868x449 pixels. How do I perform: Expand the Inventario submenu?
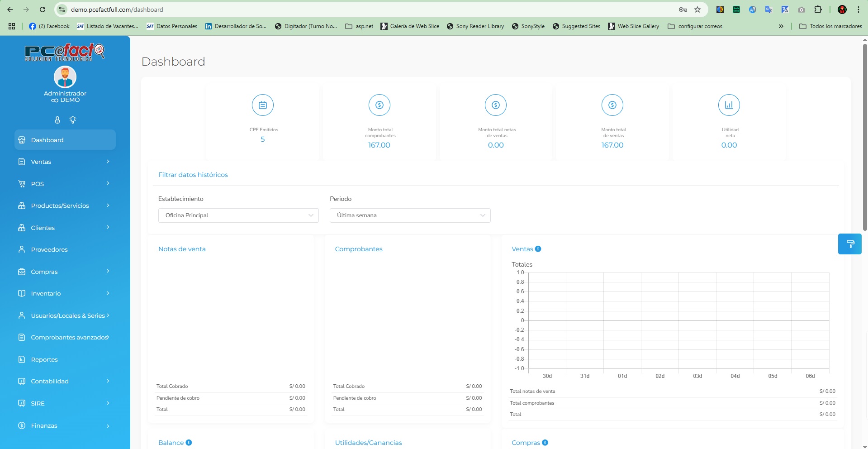pyautogui.click(x=65, y=293)
